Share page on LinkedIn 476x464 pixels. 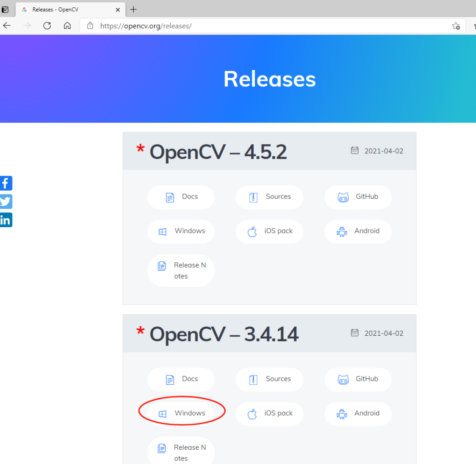[x=6, y=220]
